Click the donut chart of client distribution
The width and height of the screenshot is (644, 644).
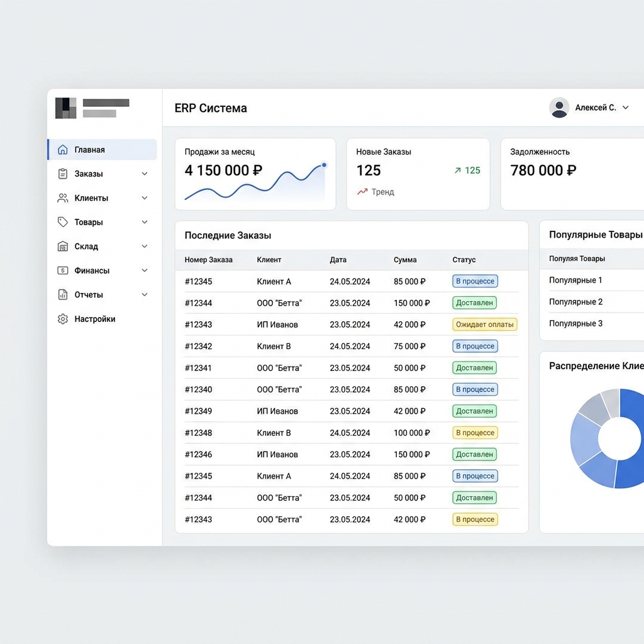[x=608, y=438]
